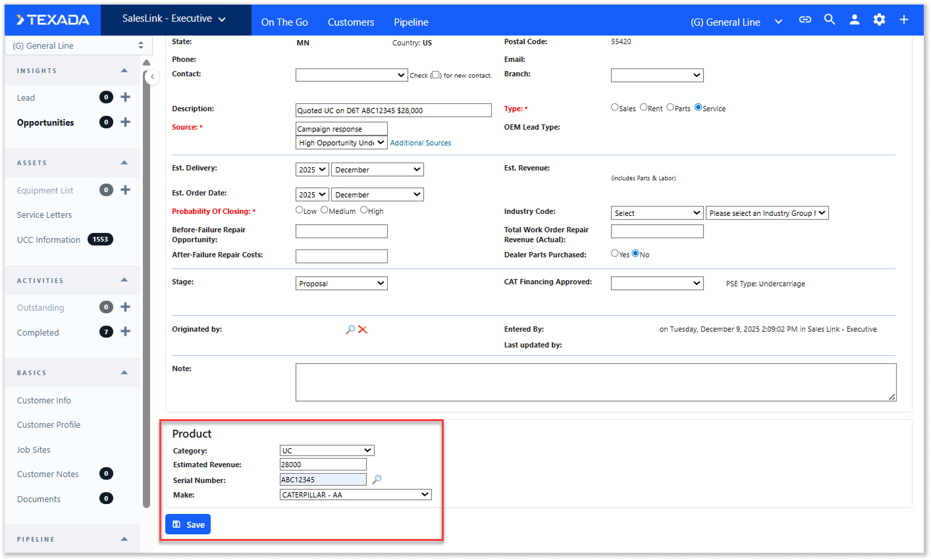This screenshot has width=931, height=560.
Task: Open the Make dropdown showing CATERPILLAR - AA
Action: 356,495
